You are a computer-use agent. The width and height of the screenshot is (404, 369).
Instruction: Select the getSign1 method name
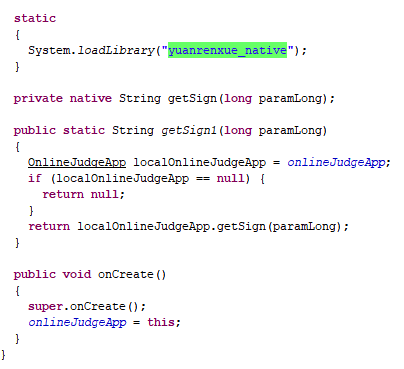(x=189, y=130)
